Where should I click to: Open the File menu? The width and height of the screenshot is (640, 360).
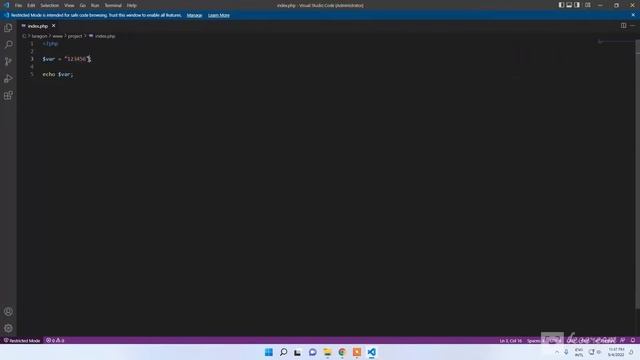pyautogui.click(x=18, y=5)
